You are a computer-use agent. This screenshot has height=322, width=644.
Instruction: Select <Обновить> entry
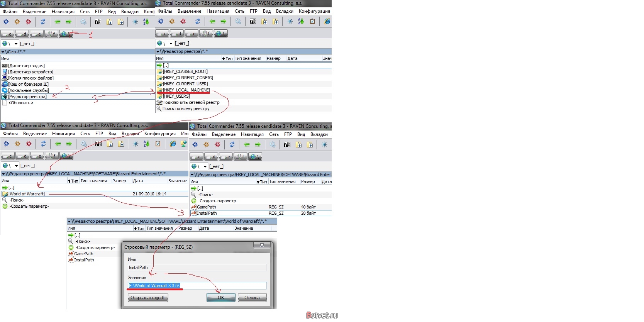(x=21, y=103)
